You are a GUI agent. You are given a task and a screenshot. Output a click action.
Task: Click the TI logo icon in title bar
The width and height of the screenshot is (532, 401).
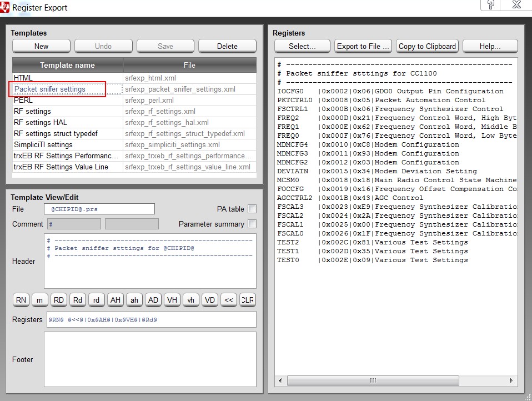pyautogui.click(x=4, y=7)
